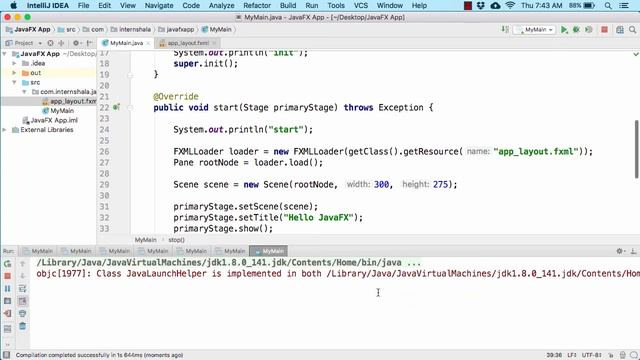Viewport: 640px width, 360px height.
Task: Open the Navigate menu
Action: pyautogui.click(x=159, y=5)
